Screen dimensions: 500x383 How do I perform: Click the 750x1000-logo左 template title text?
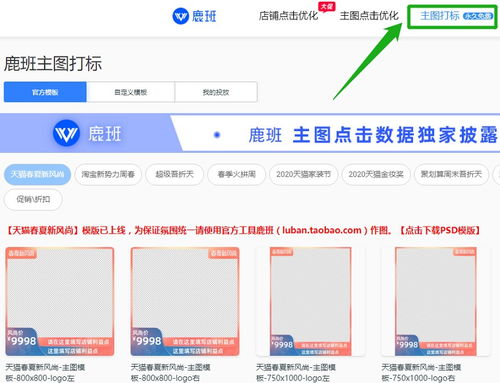[x=296, y=373]
